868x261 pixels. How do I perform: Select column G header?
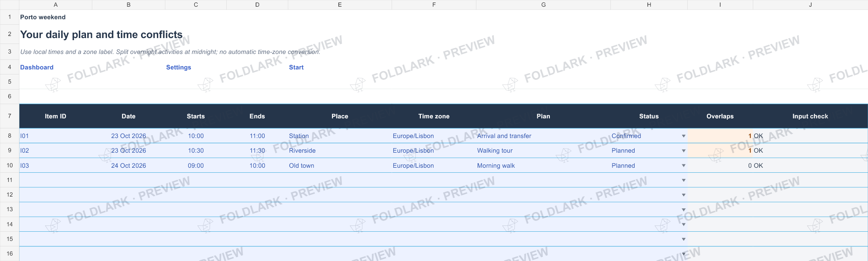coord(543,5)
